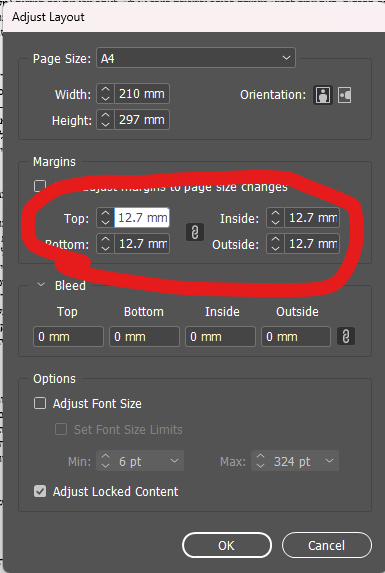Toggle the bleed chain link icon

pyautogui.click(x=346, y=336)
